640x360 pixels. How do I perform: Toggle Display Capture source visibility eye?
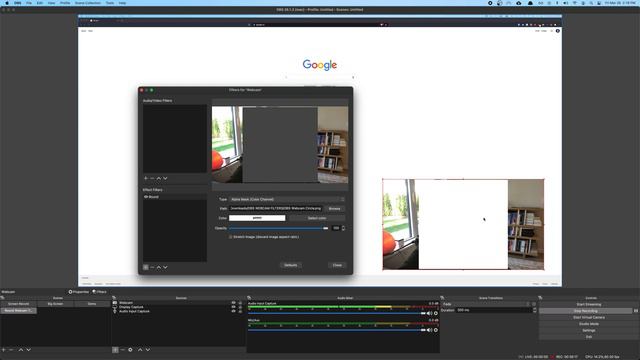coord(233,307)
